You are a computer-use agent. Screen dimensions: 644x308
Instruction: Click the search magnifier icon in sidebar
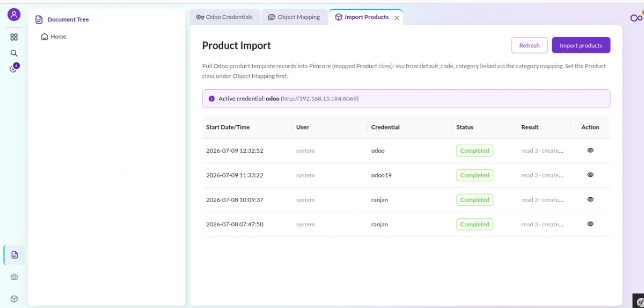click(14, 53)
